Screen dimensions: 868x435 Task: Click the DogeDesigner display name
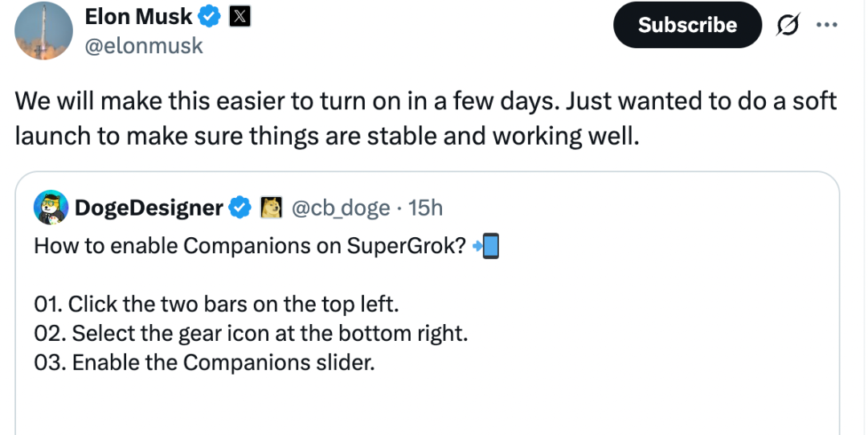pyautogui.click(x=149, y=207)
